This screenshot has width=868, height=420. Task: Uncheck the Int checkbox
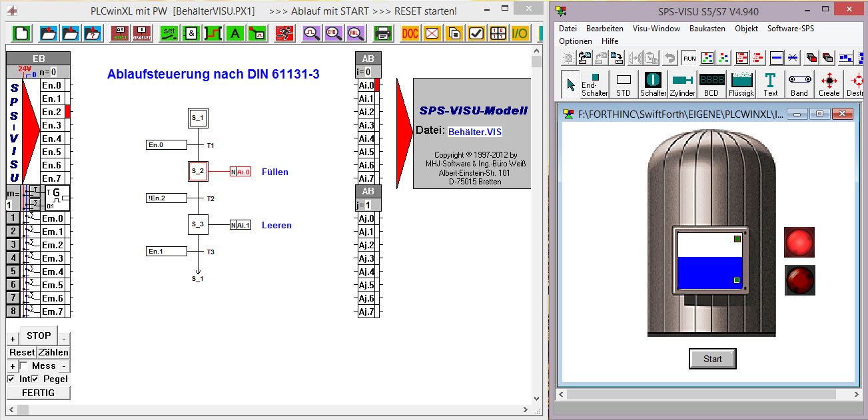click(11, 379)
